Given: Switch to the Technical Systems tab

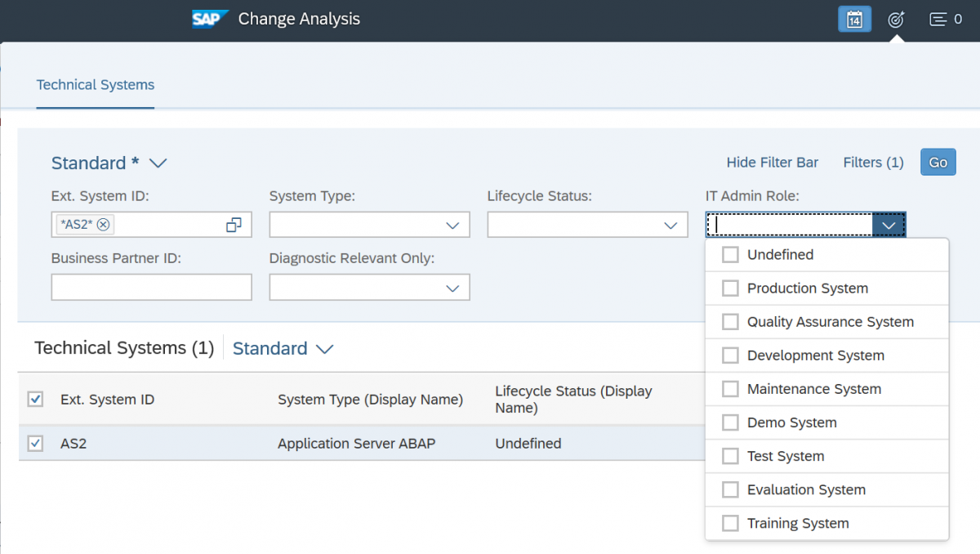Looking at the screenshot, I should point(95,84).
